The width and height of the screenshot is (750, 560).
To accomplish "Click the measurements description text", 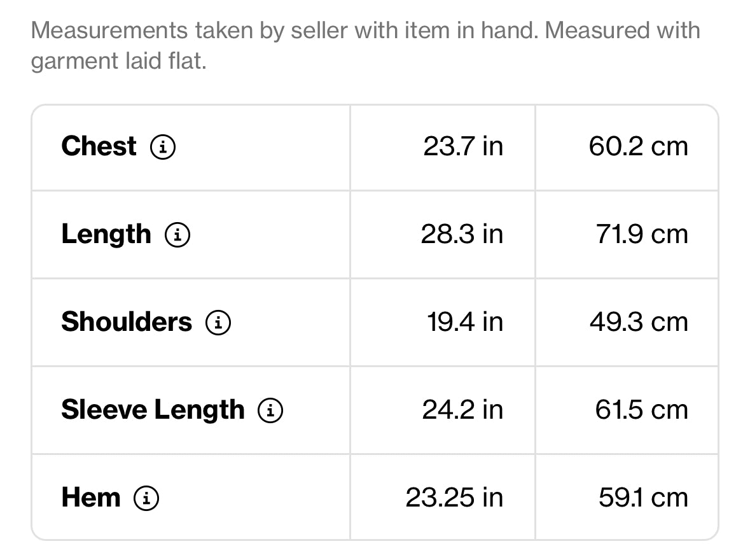I will click(x=365, y=46).
